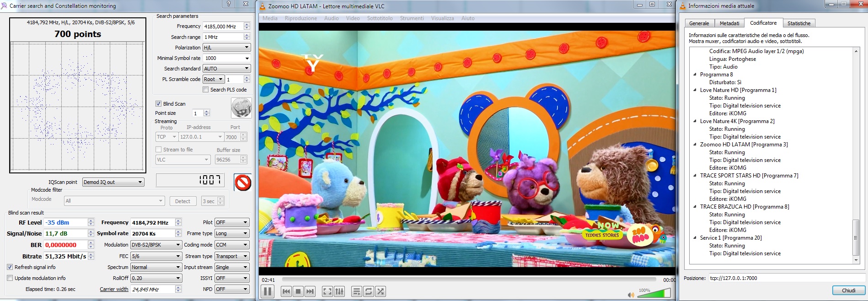This screenshot has height=301, width=868.
Task: Click the Carrier width link
Action: [114, 289]
